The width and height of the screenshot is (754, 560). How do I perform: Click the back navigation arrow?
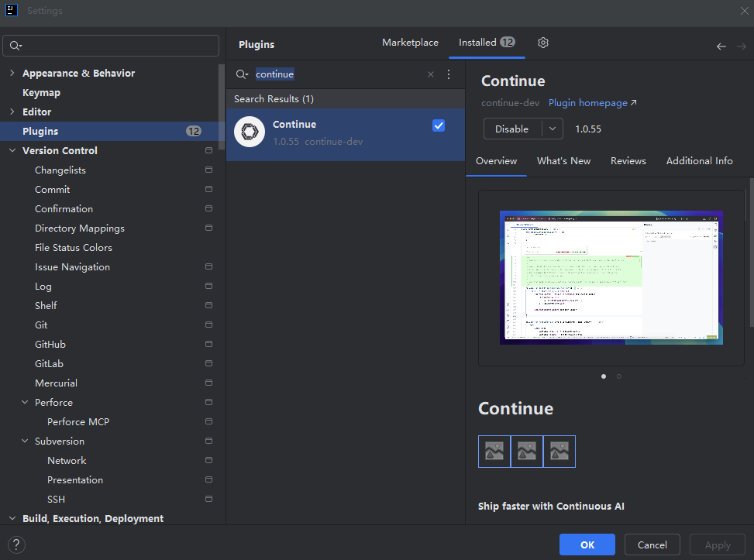click(x=721, y=46)
